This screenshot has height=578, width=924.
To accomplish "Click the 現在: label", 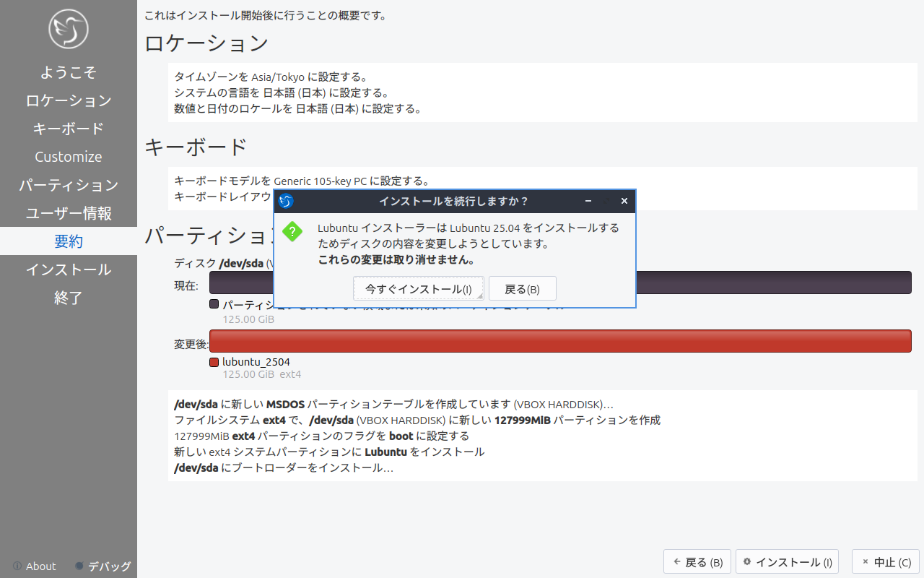I will click(186, 285).
